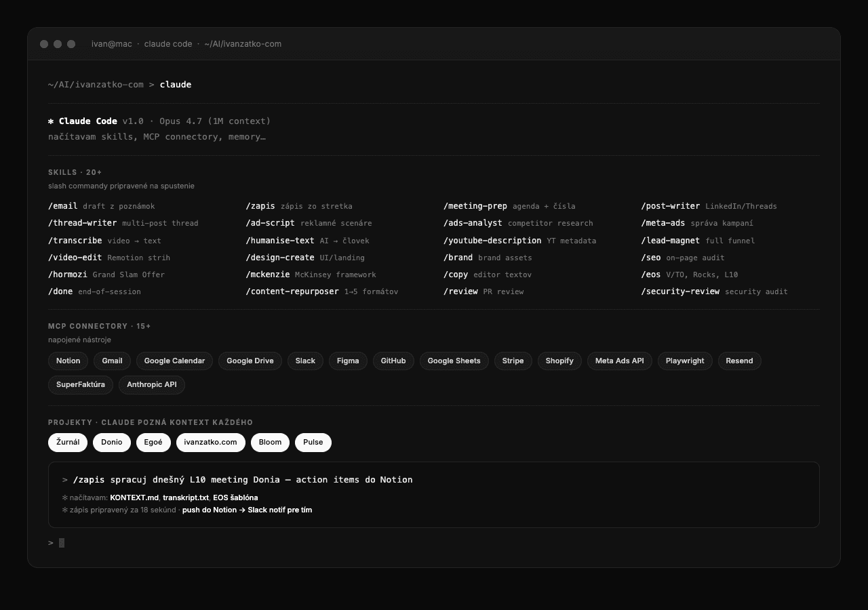This screenshot has width=868, height=610.
Task: Open the Meta Ads API connector
Action: (619, 361)
